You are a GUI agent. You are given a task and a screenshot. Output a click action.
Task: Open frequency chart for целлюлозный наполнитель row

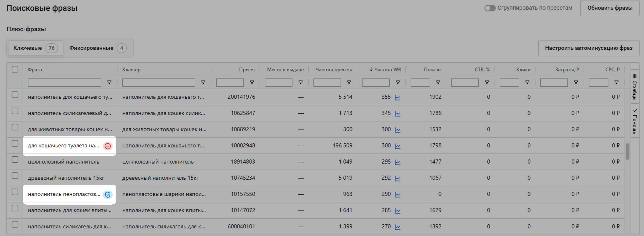tap(398, 162)
